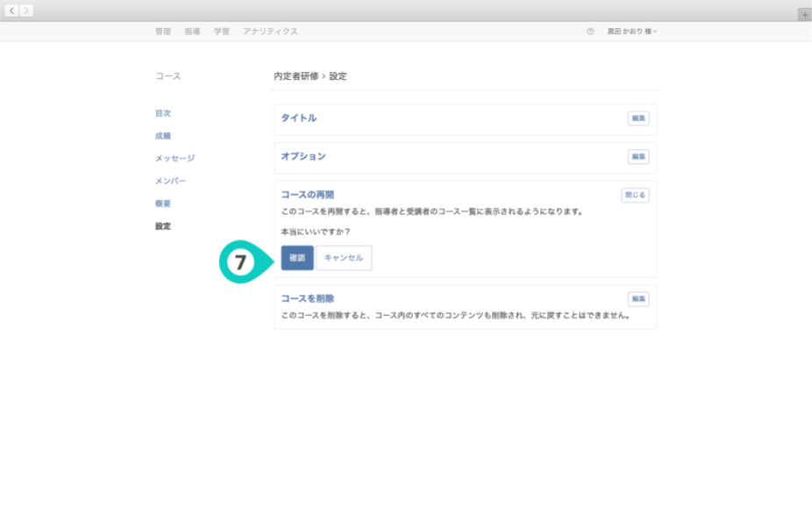This screenshot has width=812, height=508.
Task: Open アナリティクス in the top navigation
Action: point(270,32)
